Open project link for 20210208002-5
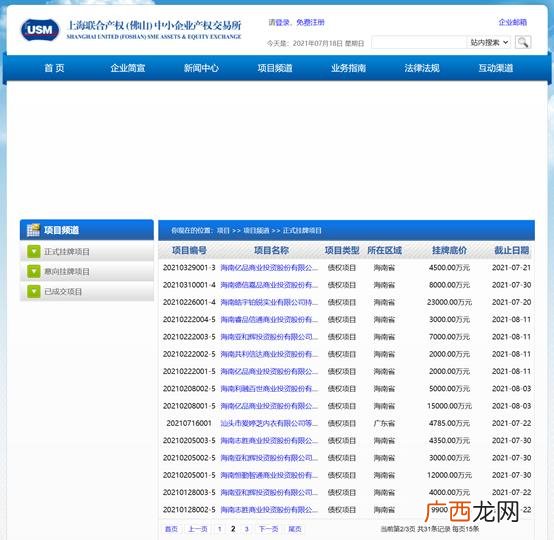The width and height of the screenshot is (554, 540). [x=269, y=389]
